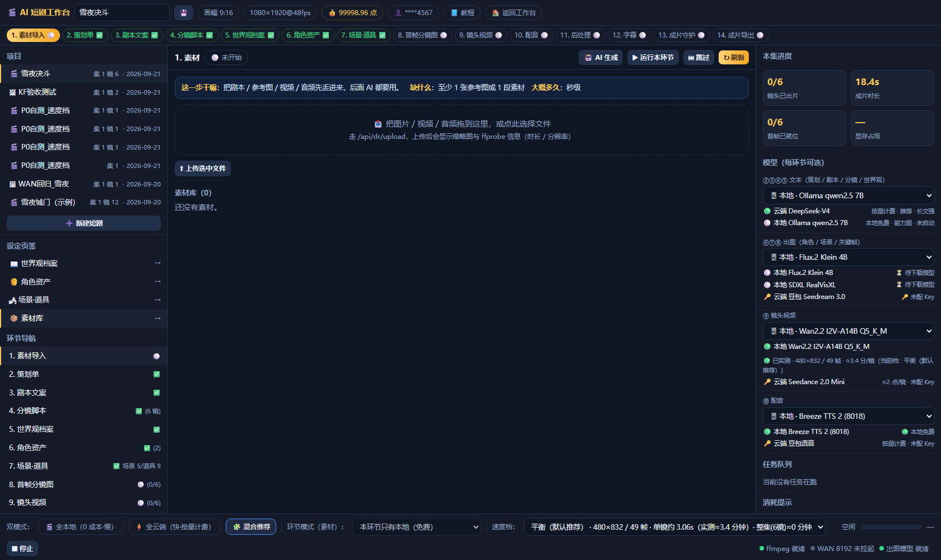This screenshot has height=560, width=941.
Task: Click the house icon in 返回工作台
Action: (495, 13)
